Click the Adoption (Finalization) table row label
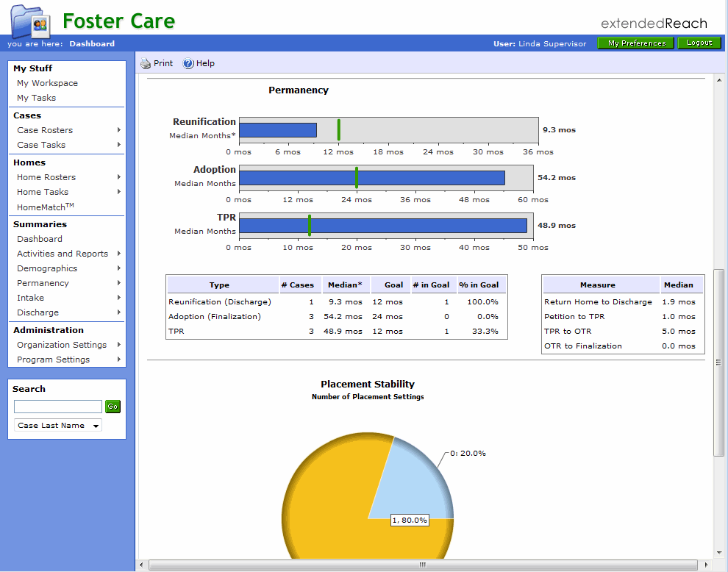Screen dimensions: 728x572 click(x=215, y=317)
